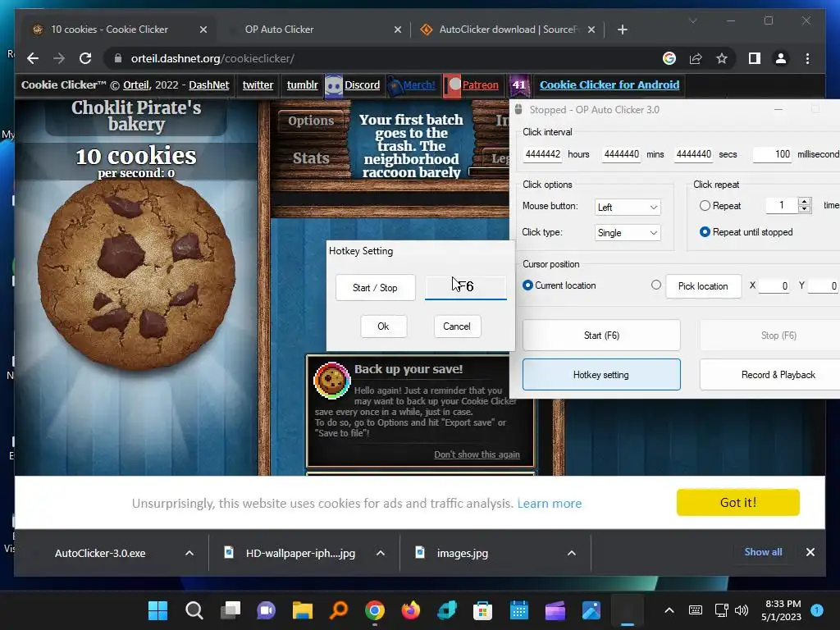This screenshot has width=840, height=630.
Task: Click the Pick location button
Action: (703, 286)
